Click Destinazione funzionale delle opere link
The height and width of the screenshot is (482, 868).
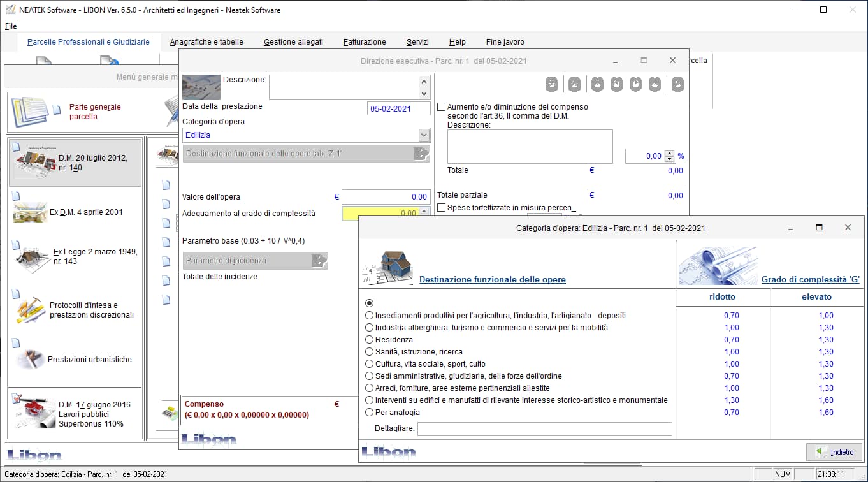tap(493, 279)
